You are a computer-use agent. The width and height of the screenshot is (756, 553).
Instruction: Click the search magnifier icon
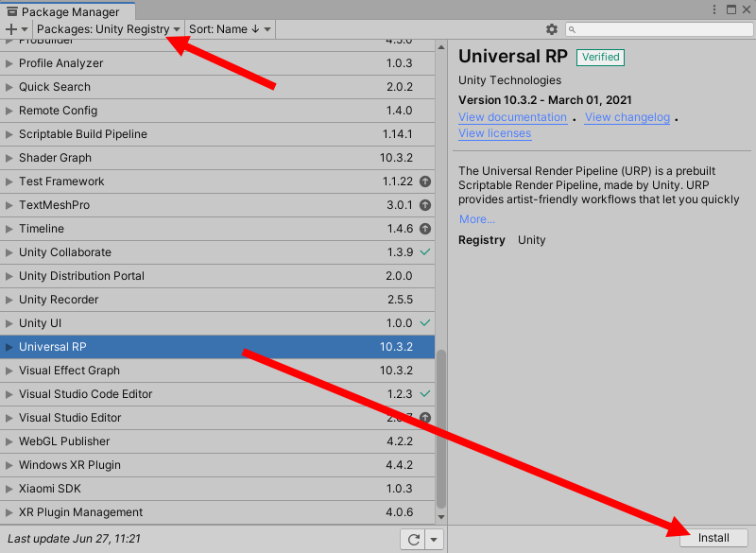[572, 30]
